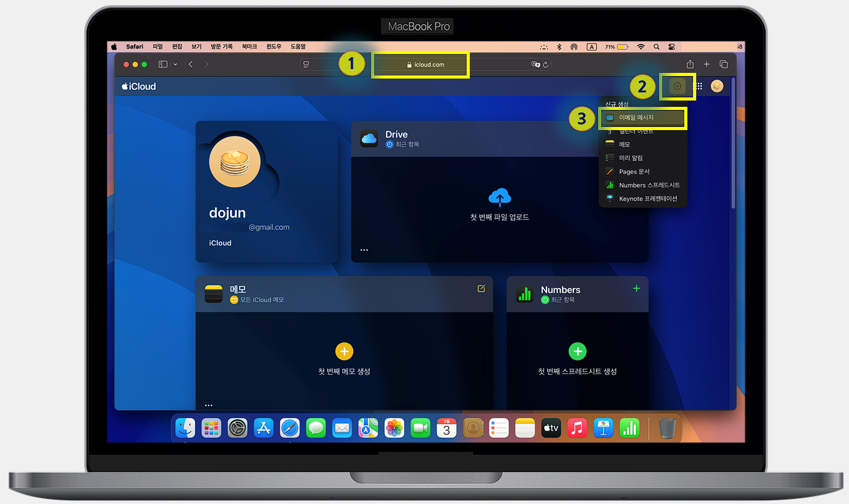The height and width of the screenshot is (504, 849).
Task: Click the Wi-Fi icon in menu bar
Action: point(641,47)
